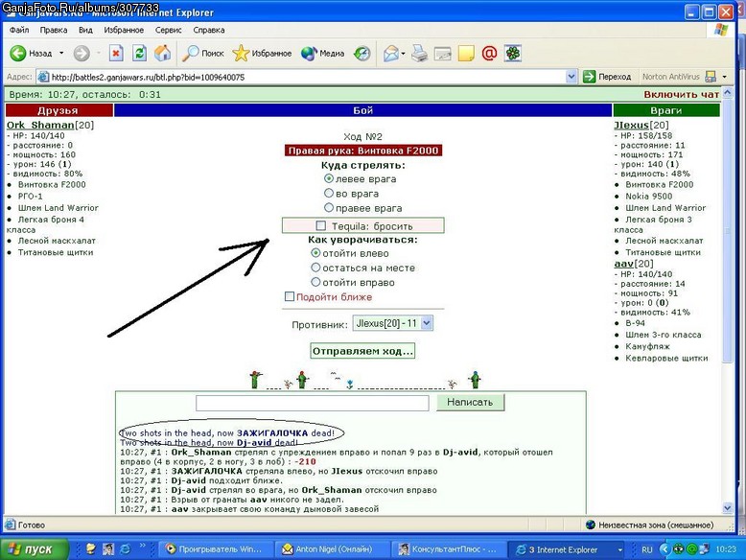Open Ork_Shaman player profile link

point(40,125)
